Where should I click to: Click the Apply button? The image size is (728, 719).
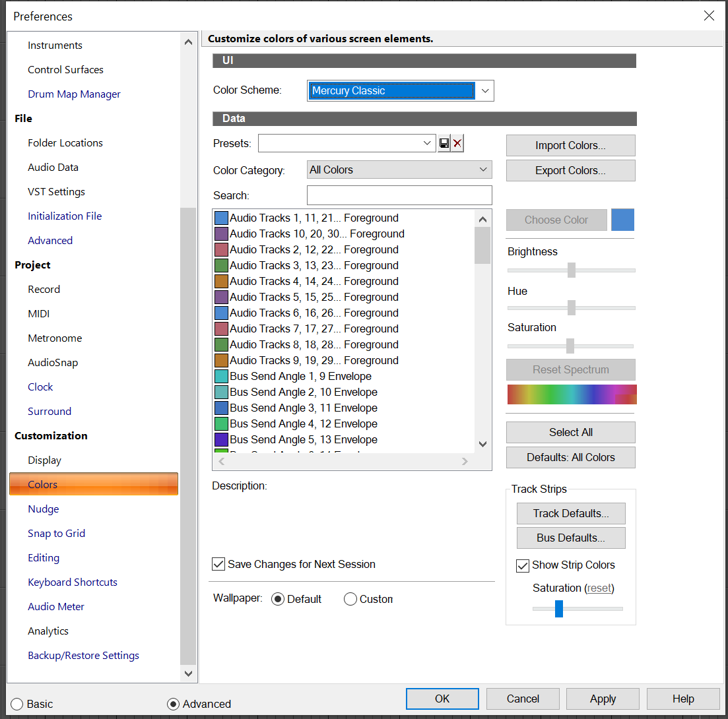(x=603, y=699)
